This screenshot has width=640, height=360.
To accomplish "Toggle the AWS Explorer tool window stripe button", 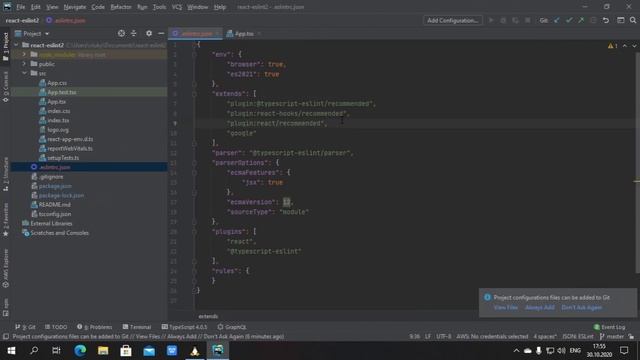I will tap(6, 268).
